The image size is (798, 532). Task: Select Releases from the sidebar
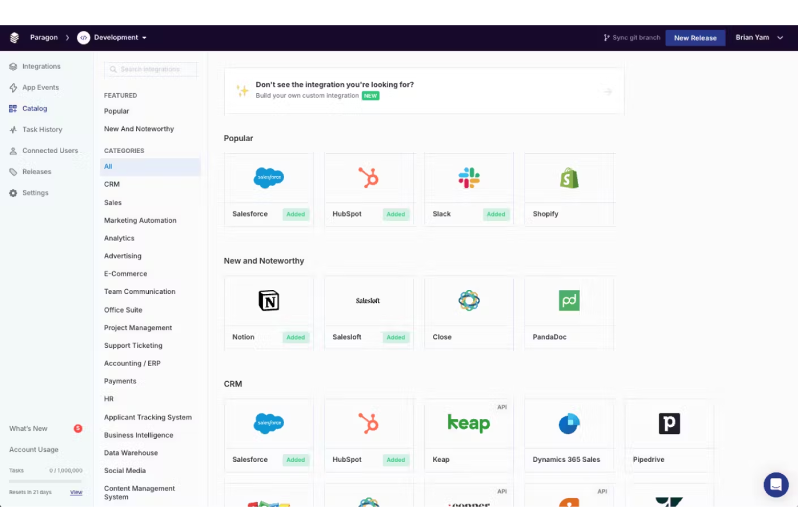pos(37,171)
